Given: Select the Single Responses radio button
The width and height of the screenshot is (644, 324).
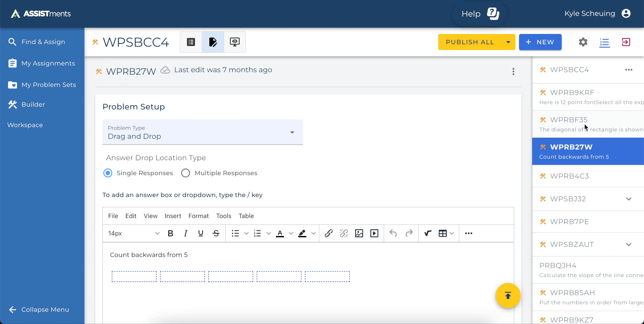Looking at the screenshot, I should point(108,173).
